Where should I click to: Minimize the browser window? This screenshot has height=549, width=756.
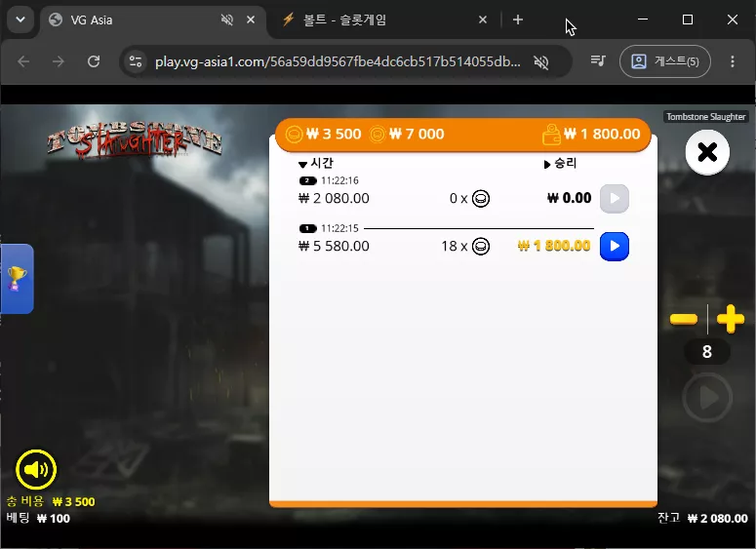click(643, 20)
